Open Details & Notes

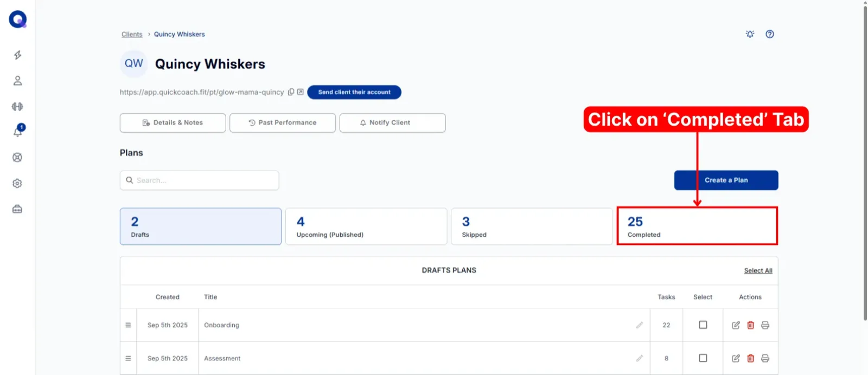pyautogui.click(x=173, y=122)
